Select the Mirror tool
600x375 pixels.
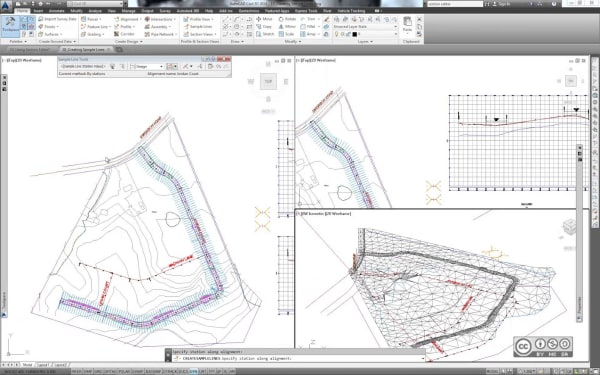pyautogui.click(x=287, y=26)
